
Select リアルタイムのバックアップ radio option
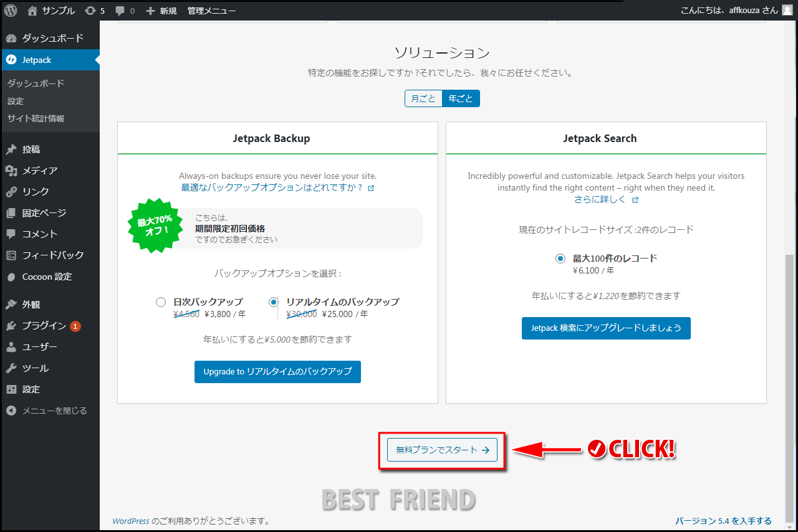tap(274, 302)
